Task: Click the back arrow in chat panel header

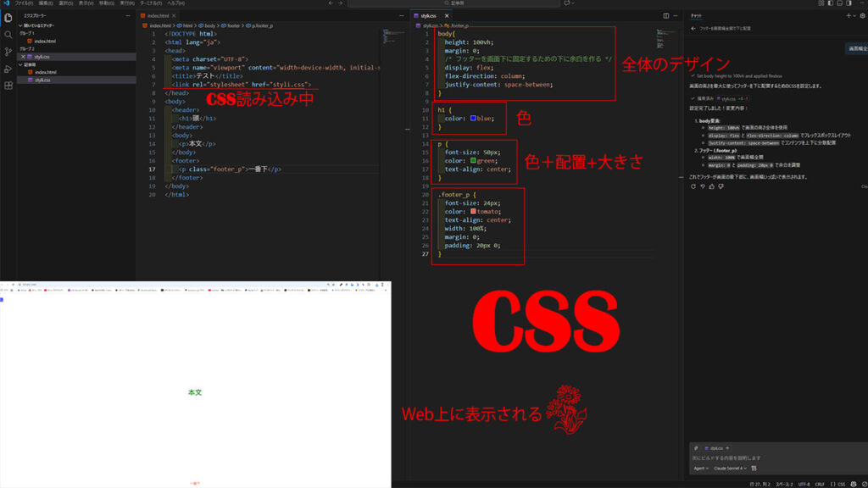Action: click(693, 28)
